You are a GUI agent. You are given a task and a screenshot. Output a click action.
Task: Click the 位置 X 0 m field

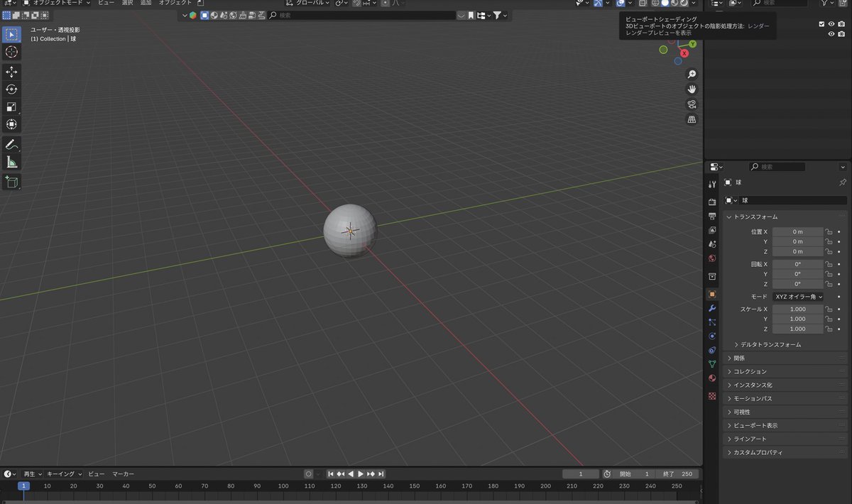pos(797,231)
